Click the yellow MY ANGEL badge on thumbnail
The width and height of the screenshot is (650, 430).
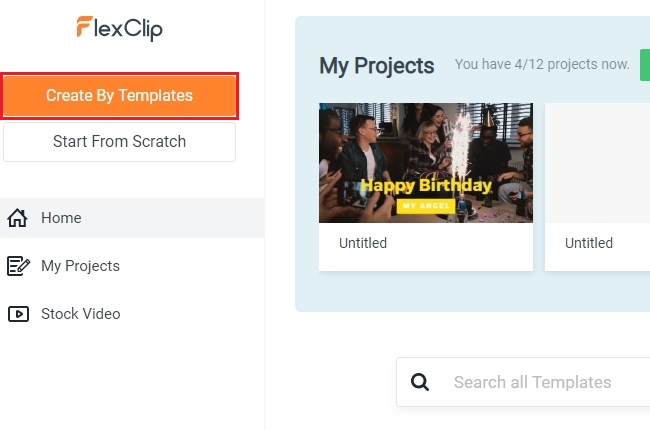point(426,205)
